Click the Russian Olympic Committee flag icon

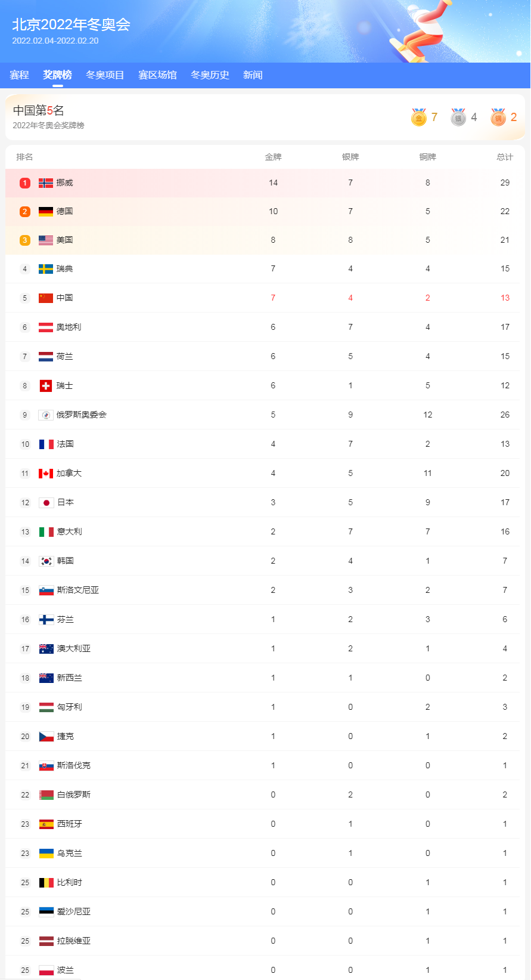point(46,415)
